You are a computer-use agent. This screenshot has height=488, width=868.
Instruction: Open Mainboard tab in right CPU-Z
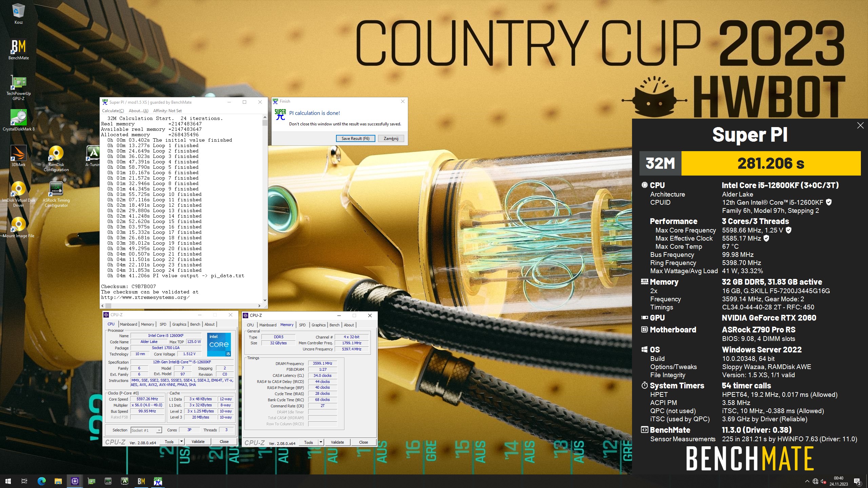click(268, 325)
